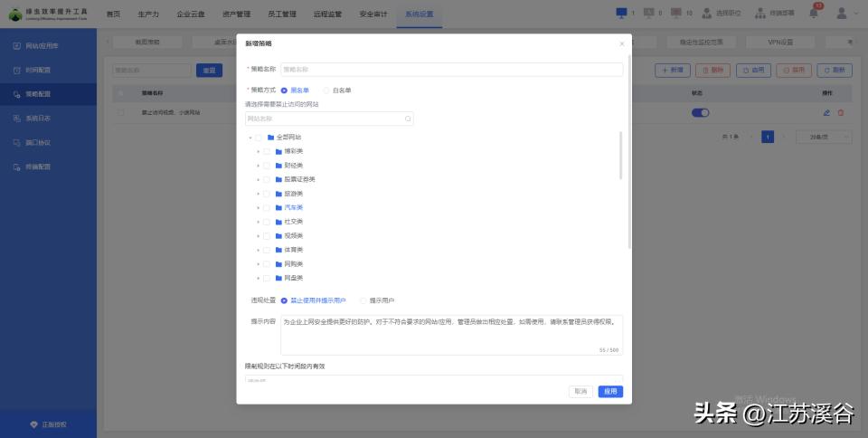The image size is (868, 438).
Task: Click the 网站应用库 sidebar icon
Action: pos(17,46)
